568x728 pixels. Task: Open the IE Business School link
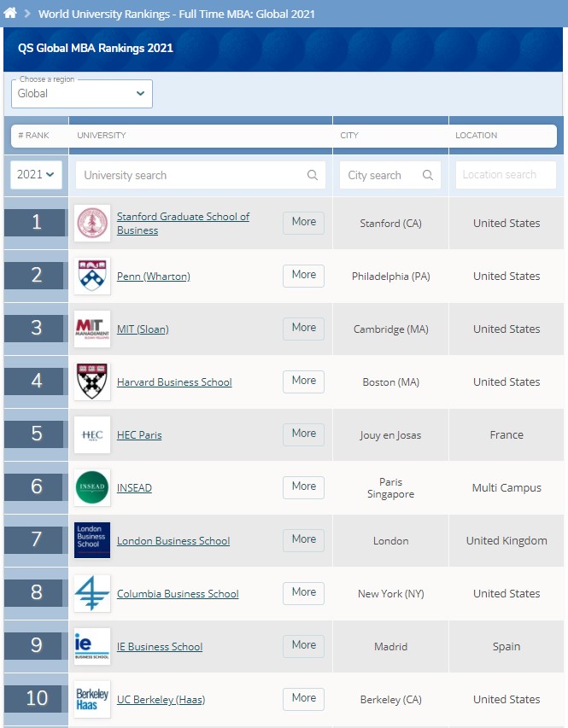tap(160, 647)
